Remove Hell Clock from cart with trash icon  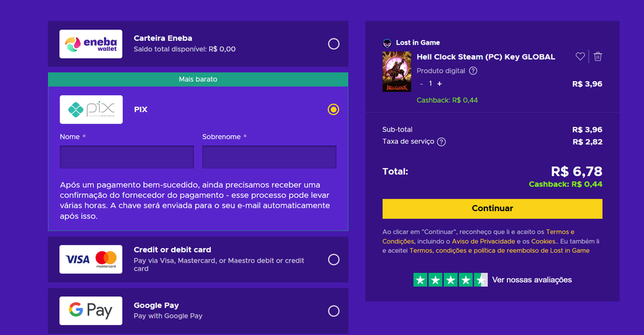[x=598, y=57]
